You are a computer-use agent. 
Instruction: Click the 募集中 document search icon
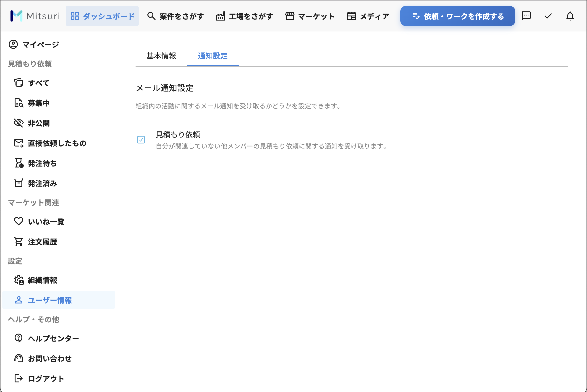(x=19, y=103)
